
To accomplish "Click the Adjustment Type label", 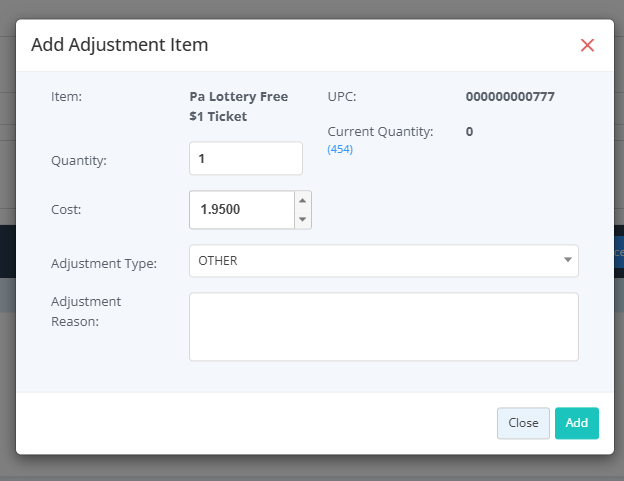I will 104,263.
